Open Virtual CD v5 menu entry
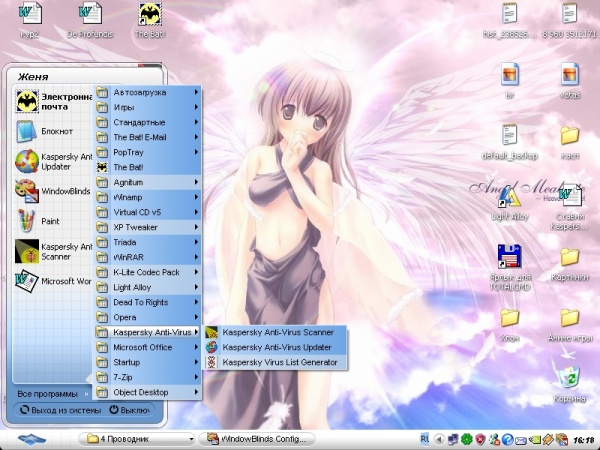 click(148, 212)
